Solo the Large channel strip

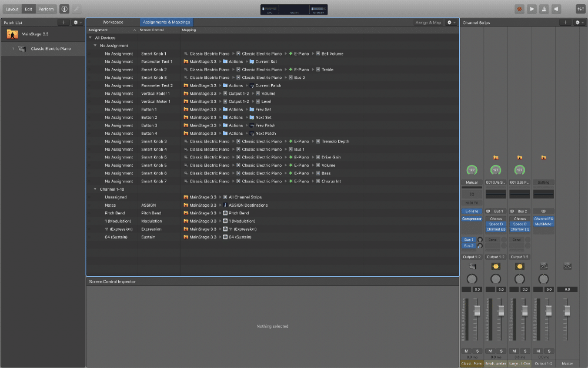(x=525, y=351)
